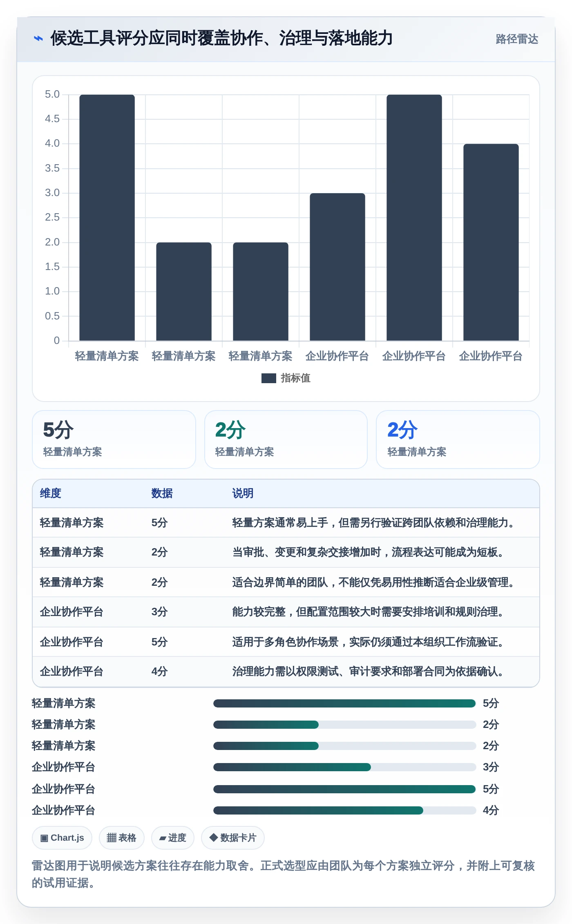This screenshot has width=572, height=924.
Task: Click the dark legend swatch next to 指标值
Action: pyautogui.click(x=268, y=378)
